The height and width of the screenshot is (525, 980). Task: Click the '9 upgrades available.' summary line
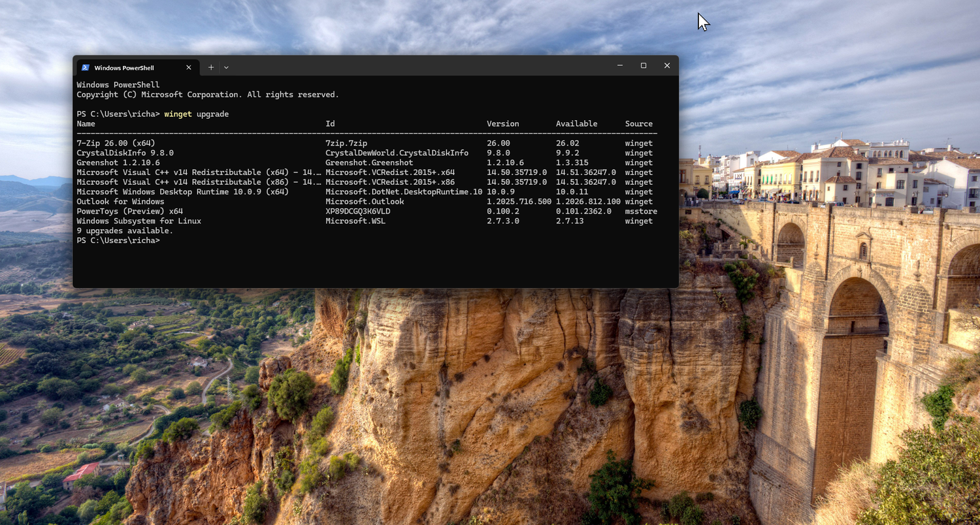point(125,231)
